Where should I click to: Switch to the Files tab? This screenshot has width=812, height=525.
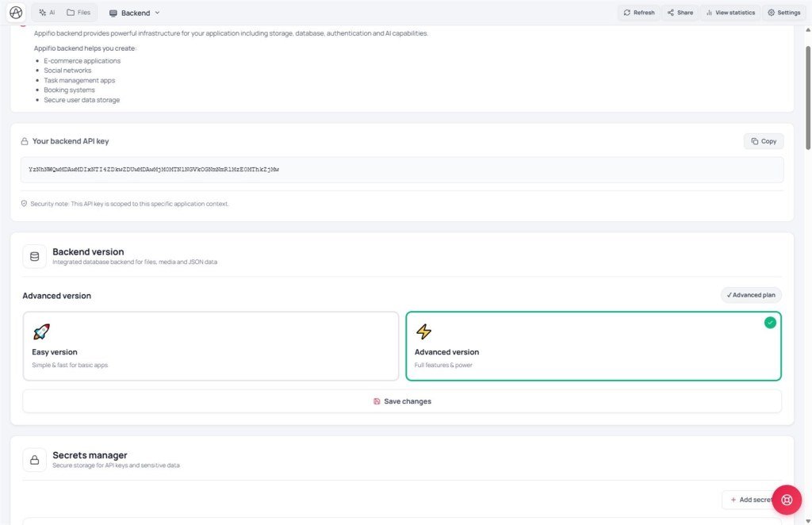pos(79,13)
